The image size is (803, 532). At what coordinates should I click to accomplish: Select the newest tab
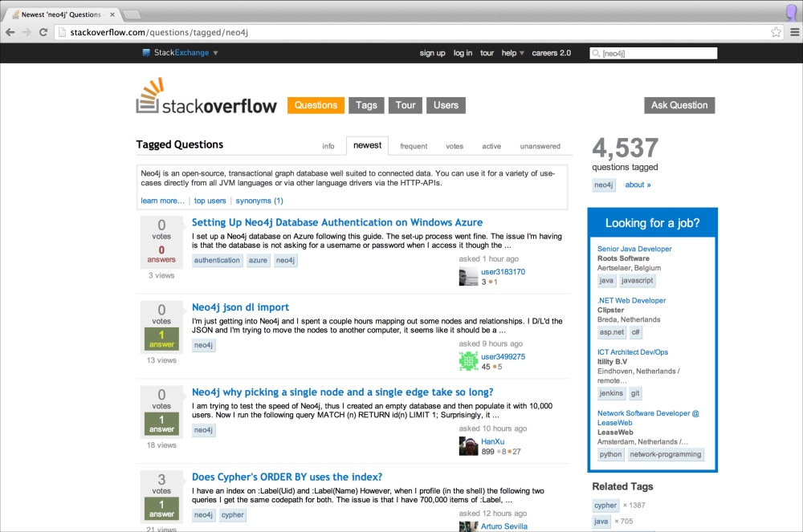(367, 145)
